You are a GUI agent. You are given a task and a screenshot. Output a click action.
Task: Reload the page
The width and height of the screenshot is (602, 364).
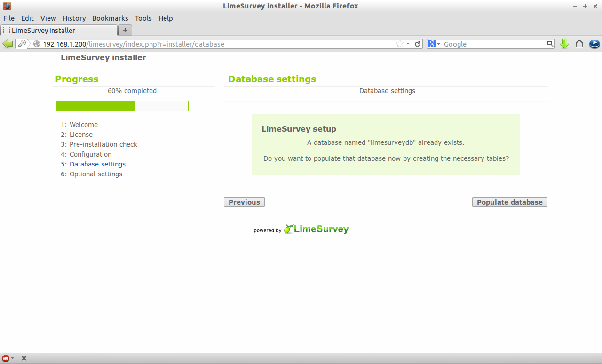[x=417, y=44]
